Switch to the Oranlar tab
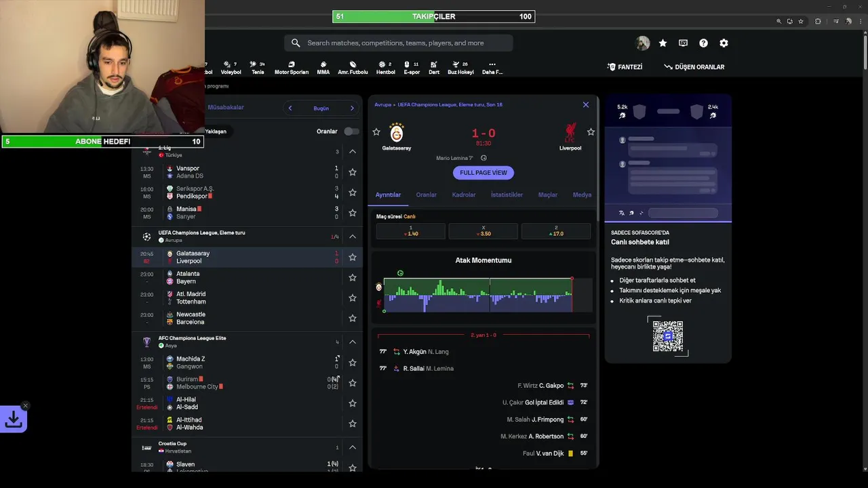Viewport: 868px width, 488px height. click(427, 195)
